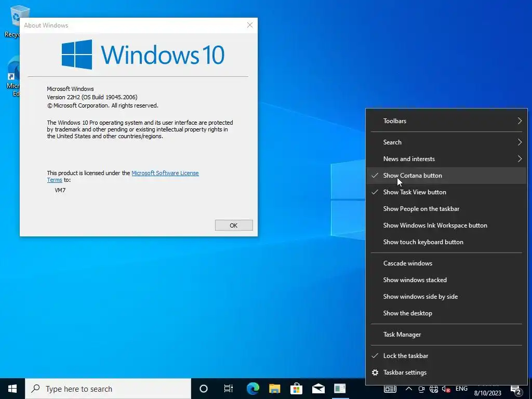Click the date 8/10/2023 in taskbar
Viewport: 532px width, 399px height.
pos(487,393)
